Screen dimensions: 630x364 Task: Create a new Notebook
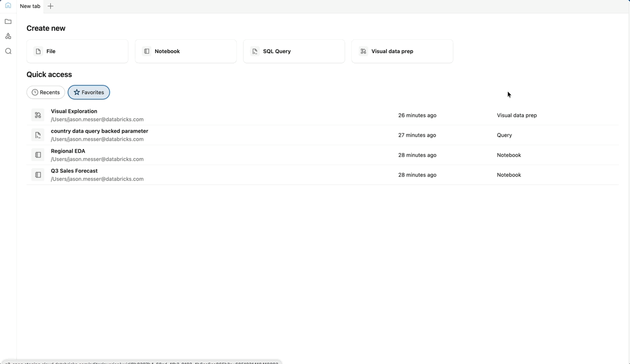click(186, 51)
